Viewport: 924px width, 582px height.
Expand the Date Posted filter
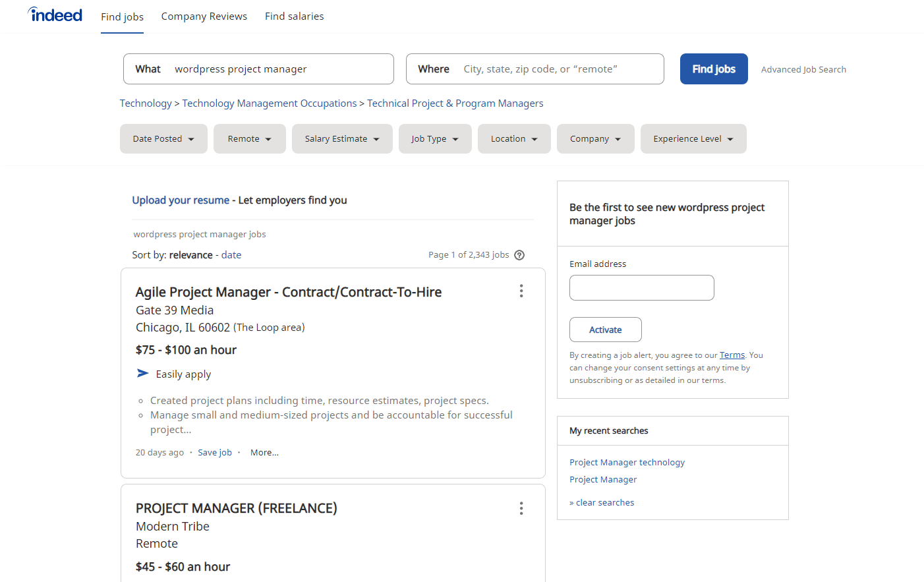click(163, 139)
